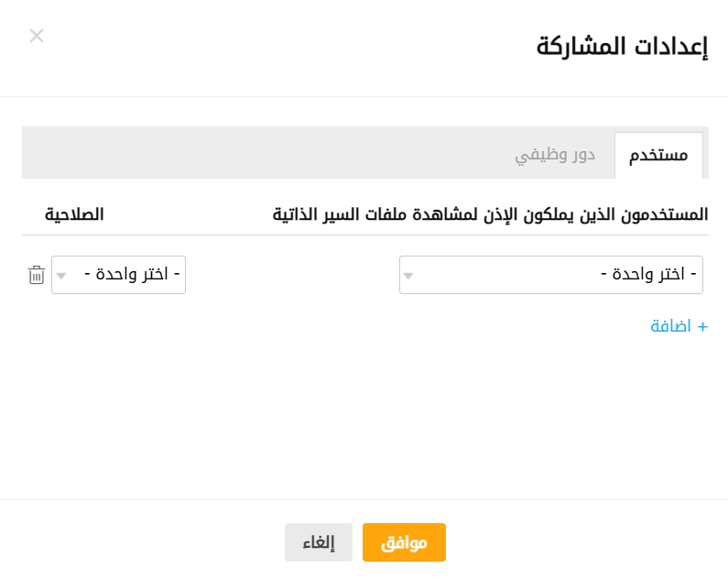Confirm with the موافق button

point(404,542)
